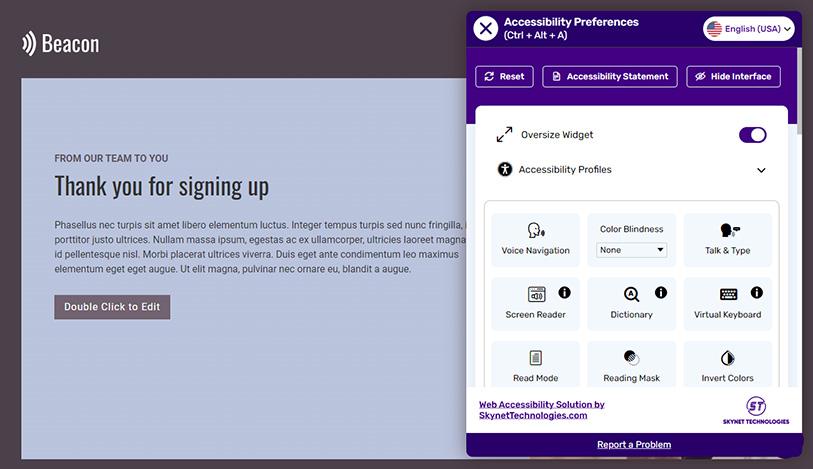This screenshot has height=469, width=813.
Task: Turn on the Screen Reader
Action: pos(535,304)
